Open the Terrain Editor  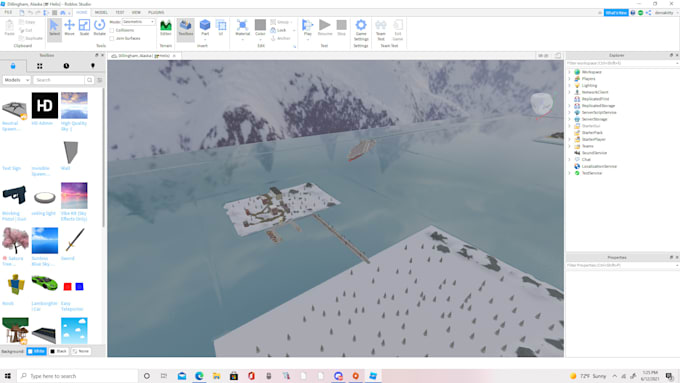166,28
